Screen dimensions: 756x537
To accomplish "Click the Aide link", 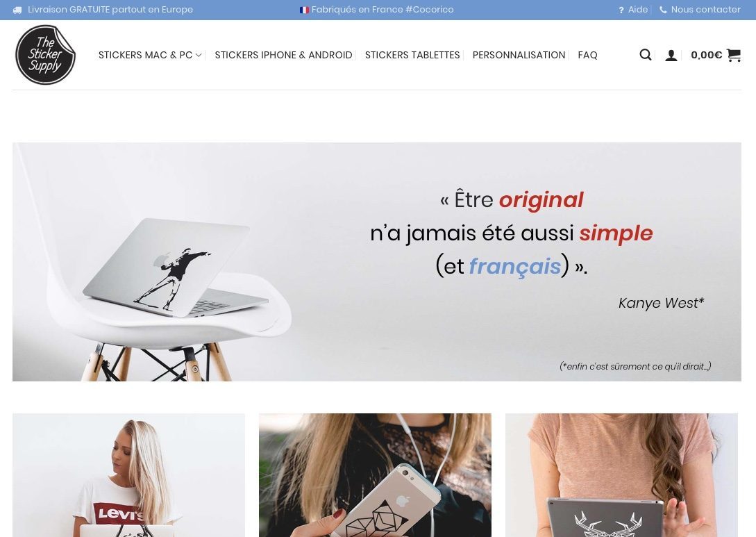I will coord(637,10).
